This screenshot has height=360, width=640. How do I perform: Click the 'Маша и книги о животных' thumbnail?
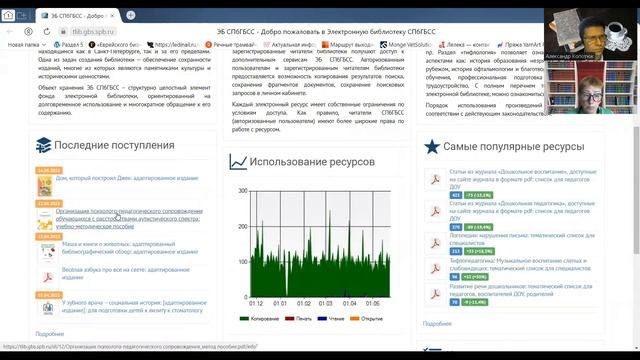pos(48,253)
